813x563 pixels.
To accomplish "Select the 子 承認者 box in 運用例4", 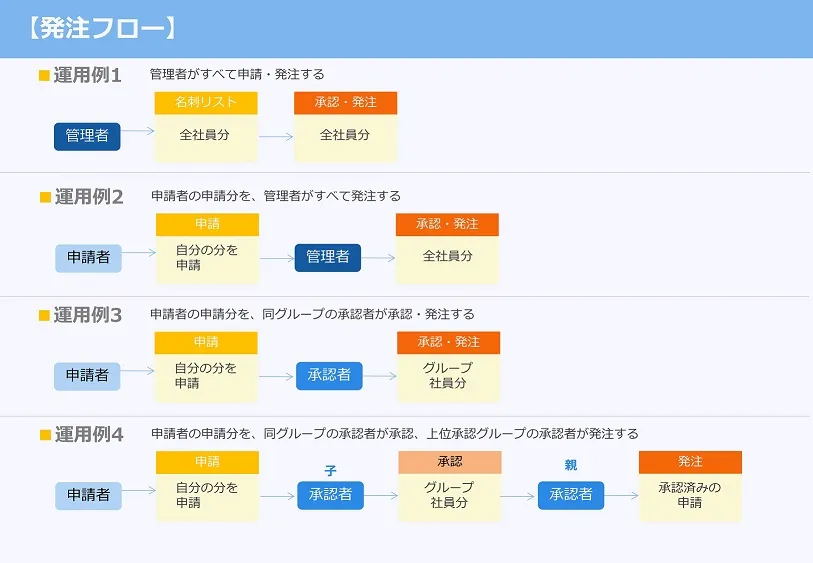I will (330, 495).
